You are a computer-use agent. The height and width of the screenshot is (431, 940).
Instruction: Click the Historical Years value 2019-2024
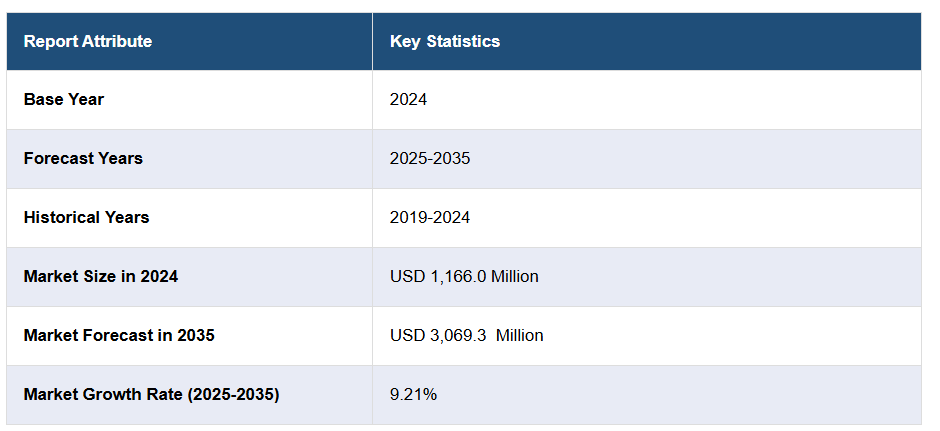coord(430,217)
